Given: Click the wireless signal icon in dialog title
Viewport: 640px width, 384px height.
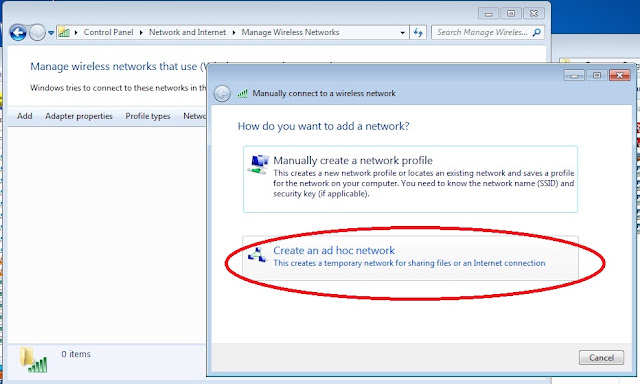Looking at the screenshot, I should (242, 93).
